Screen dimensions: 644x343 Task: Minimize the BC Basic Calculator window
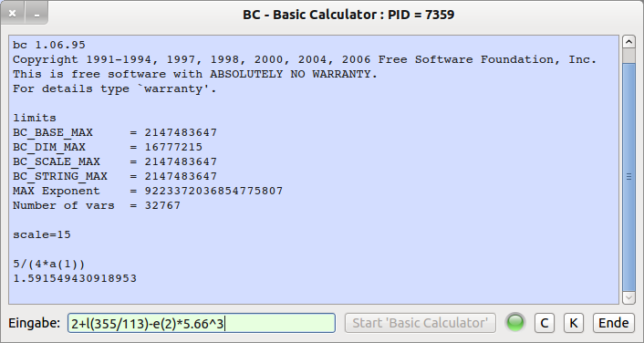pos(36,14)
